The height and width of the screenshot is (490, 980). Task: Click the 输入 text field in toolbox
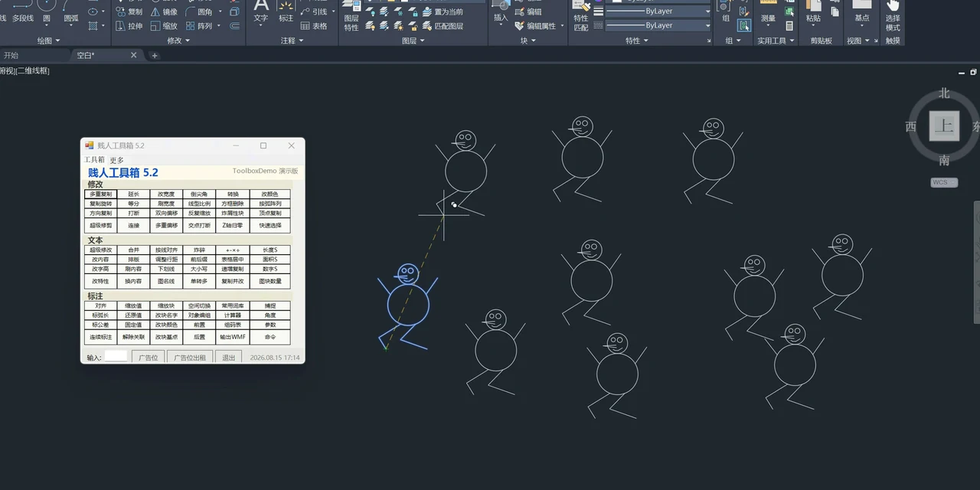pos(116,356)
